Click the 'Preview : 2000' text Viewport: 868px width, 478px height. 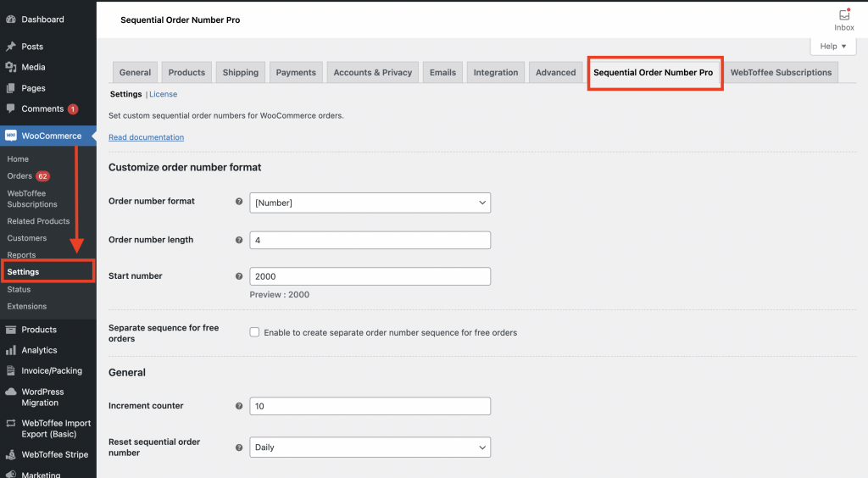280,295
